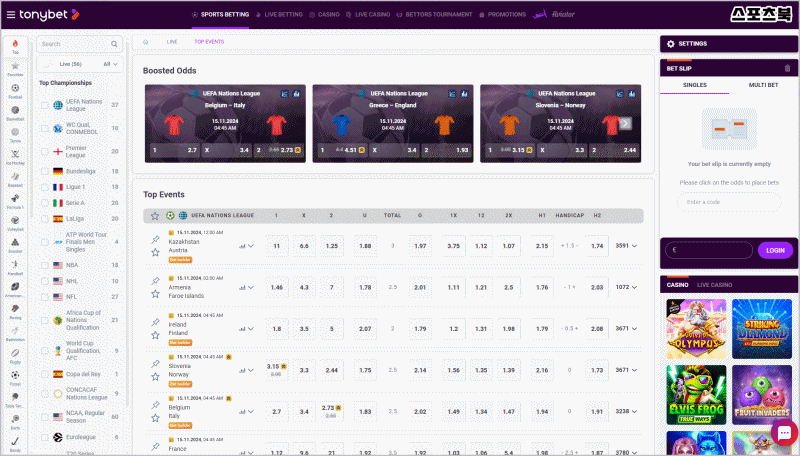Open statistics icon on Belgium–Italy boosted card
Screen dimensions: 800x456
pos(296,94)
